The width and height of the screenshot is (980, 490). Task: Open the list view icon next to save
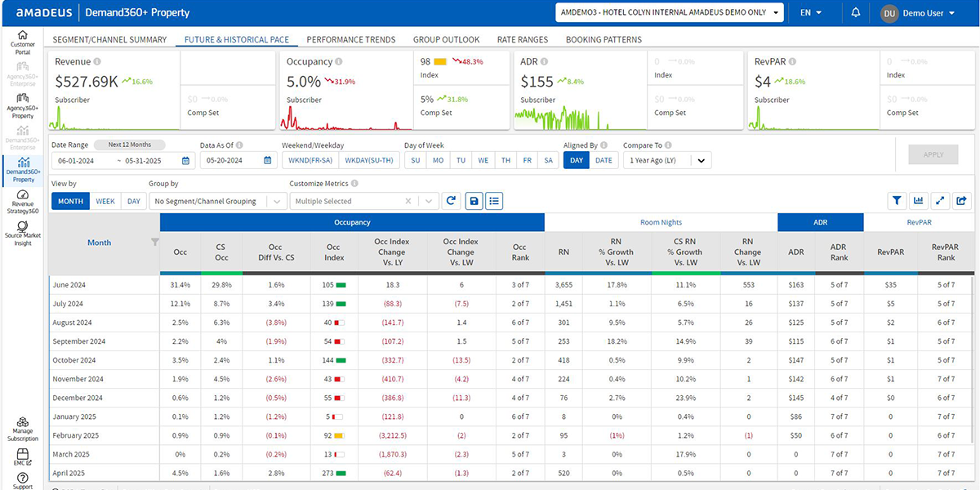coord(494,200)
